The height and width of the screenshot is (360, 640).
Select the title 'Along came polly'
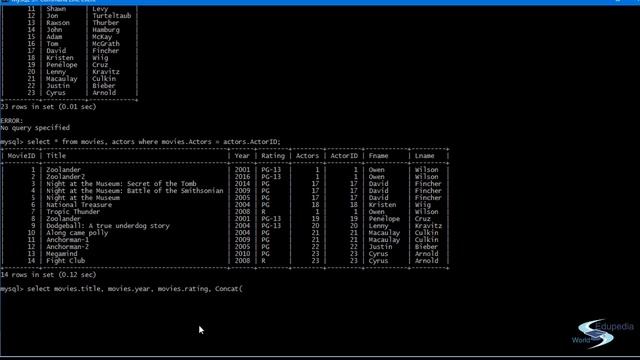tap(77, 233)
